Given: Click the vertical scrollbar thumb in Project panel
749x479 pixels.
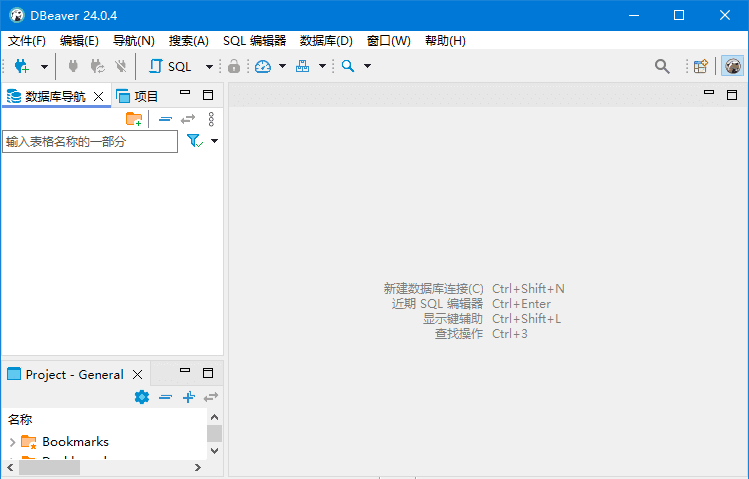Looking at the screenshot, I should click(214, 433).
